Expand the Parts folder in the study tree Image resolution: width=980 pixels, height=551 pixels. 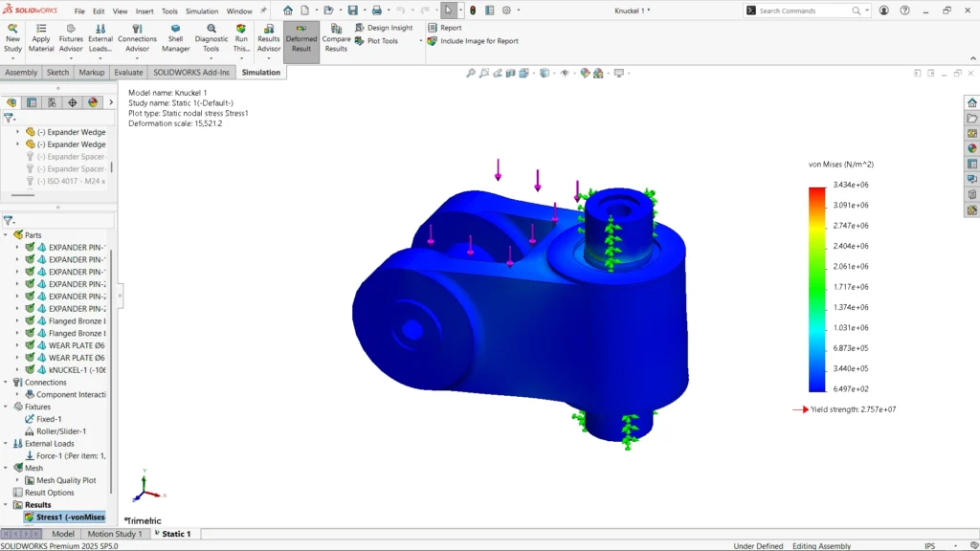[6, 234]
